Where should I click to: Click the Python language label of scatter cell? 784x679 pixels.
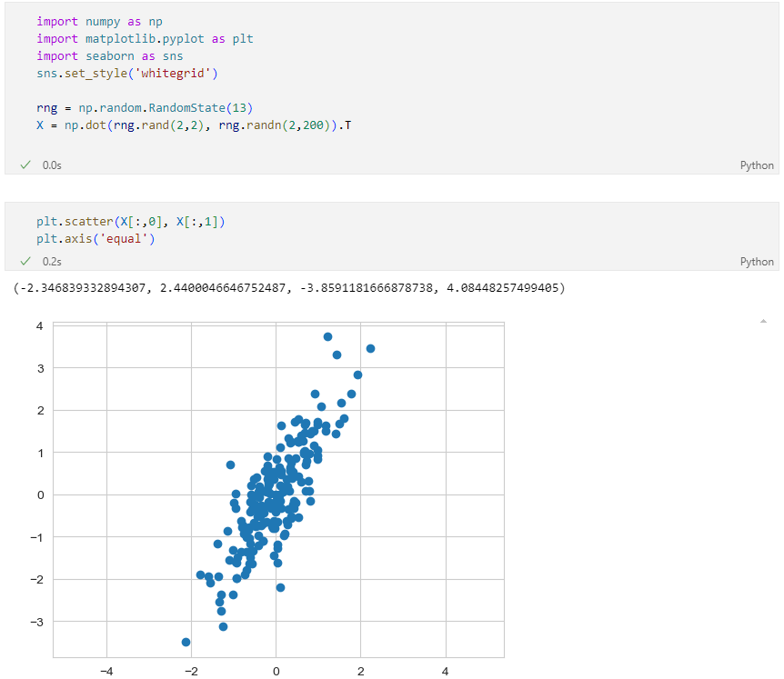pos(757,262)
